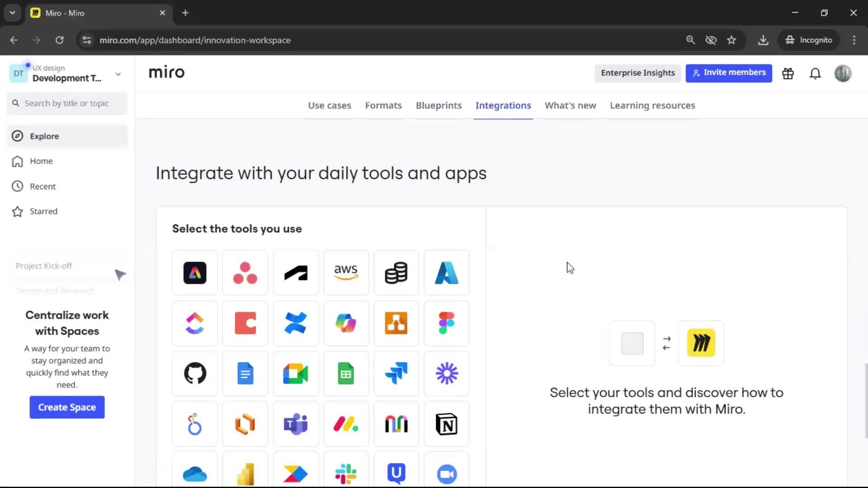Select the Adobe Express integration tile

(195, 273)
